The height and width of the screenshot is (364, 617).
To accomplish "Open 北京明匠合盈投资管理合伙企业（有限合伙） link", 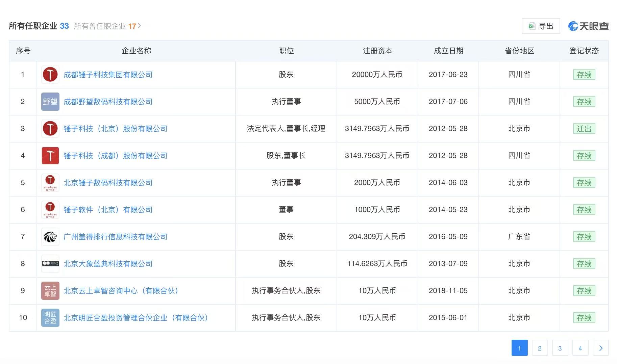I will pos(136,318).
